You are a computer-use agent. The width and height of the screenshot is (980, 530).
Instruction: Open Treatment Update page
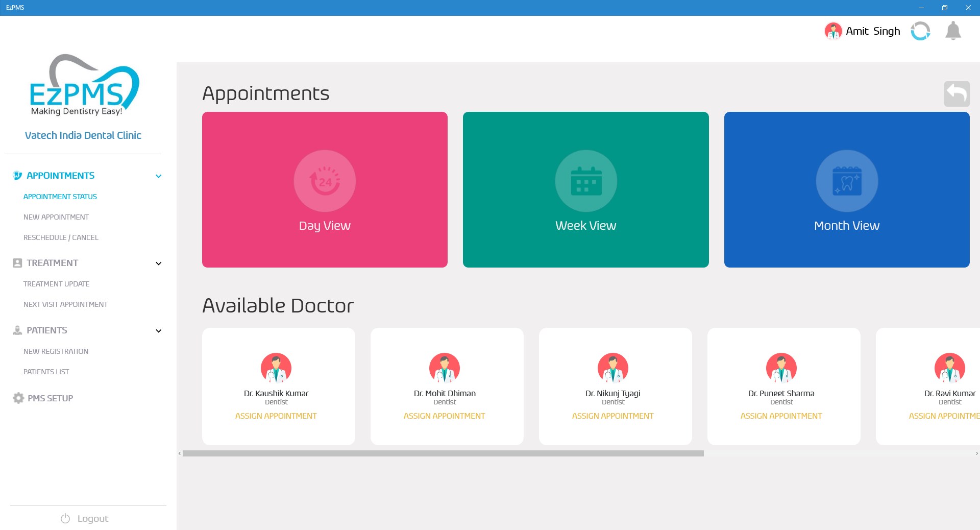[56, 284]
